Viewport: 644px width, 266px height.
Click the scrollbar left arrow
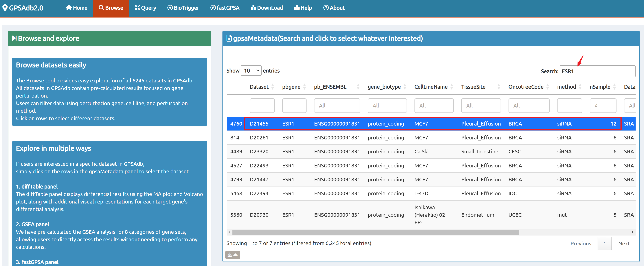pos(230,232)
